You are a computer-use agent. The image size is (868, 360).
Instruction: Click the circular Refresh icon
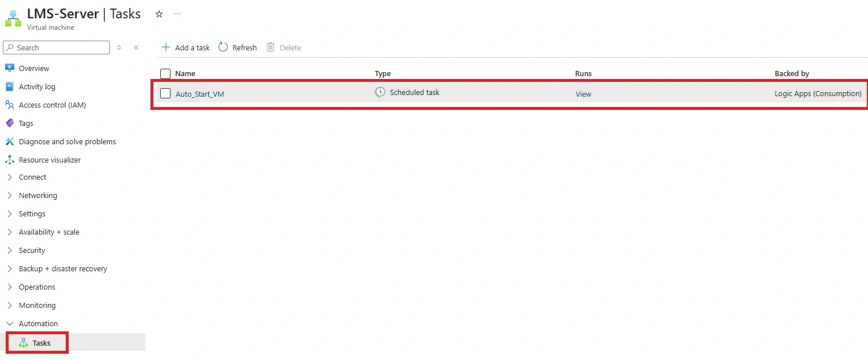tap(223, 47)
